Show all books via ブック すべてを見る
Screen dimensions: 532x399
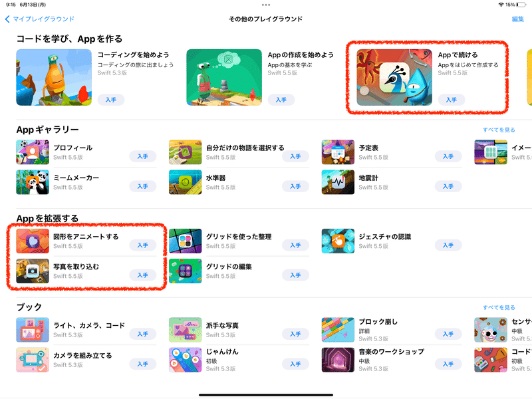499,307
